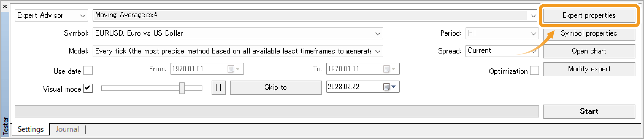Open the To date calendar picker

click(x=390, y=69)
